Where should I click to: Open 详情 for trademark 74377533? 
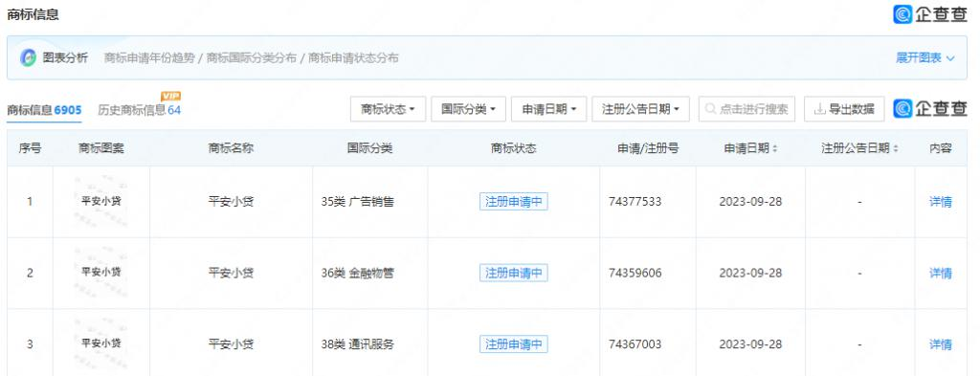pyautogui.click(x=941, y=202)
